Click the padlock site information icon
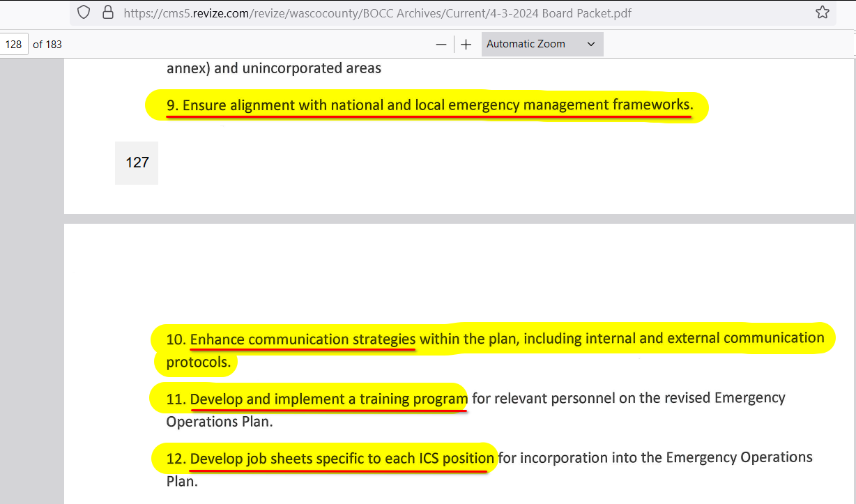856x504 pixels. coord(107,12)
